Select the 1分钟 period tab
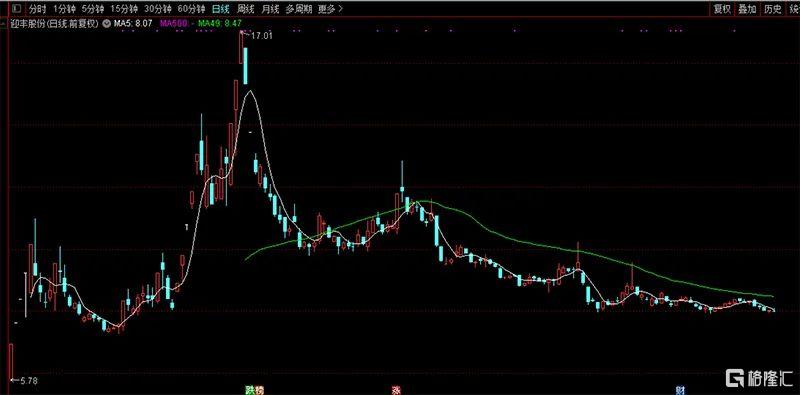This screenshot has width=800, height=395. coord(64,9)
